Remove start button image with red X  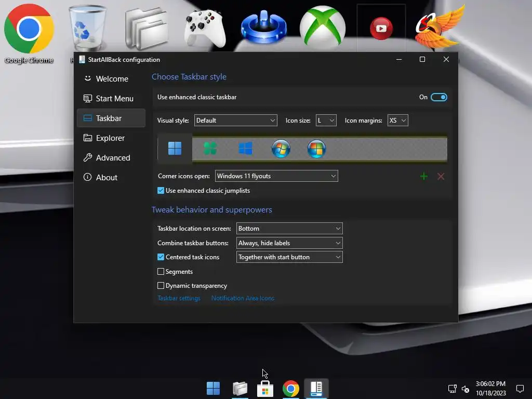[441, 177]
